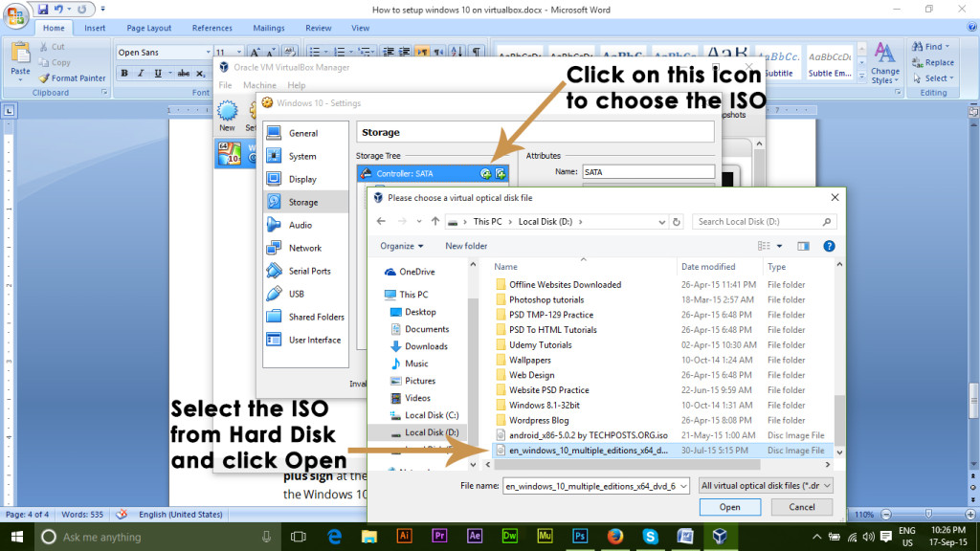The image size is (980, 551).
Task: Toggle bold formatting in Word
Action: (x=124, y=73)
